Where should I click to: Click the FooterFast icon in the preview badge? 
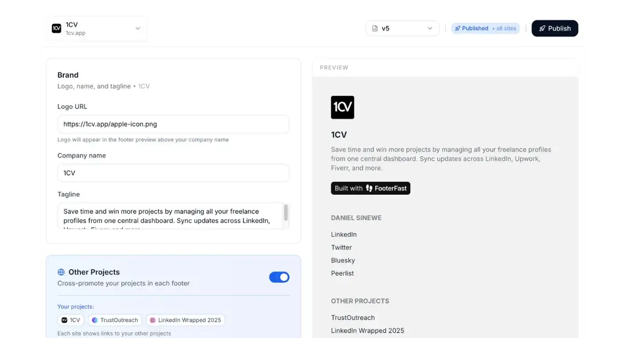point(370,188)
